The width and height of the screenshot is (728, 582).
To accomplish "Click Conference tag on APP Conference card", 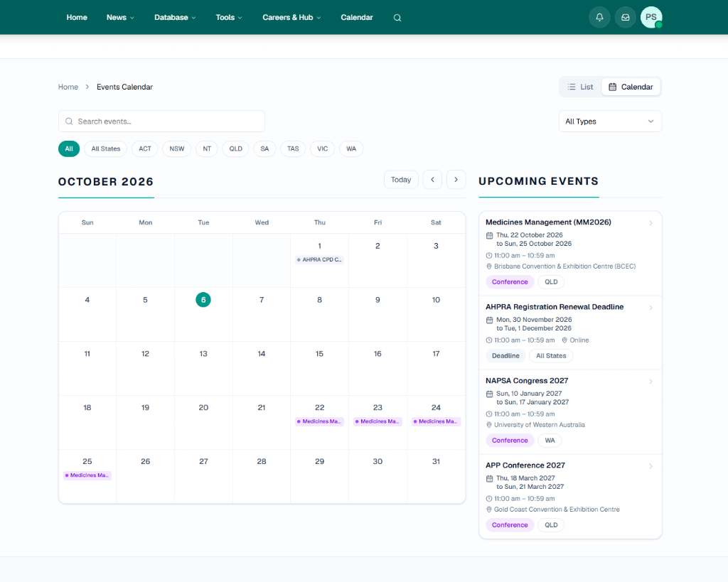I will 510,525.
